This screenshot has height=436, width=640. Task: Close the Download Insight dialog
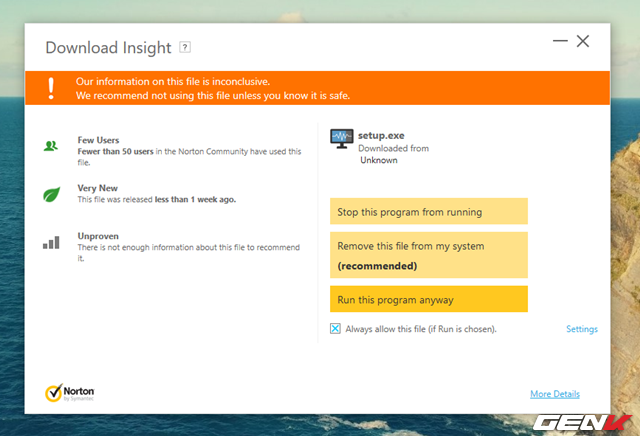[583, 41]
